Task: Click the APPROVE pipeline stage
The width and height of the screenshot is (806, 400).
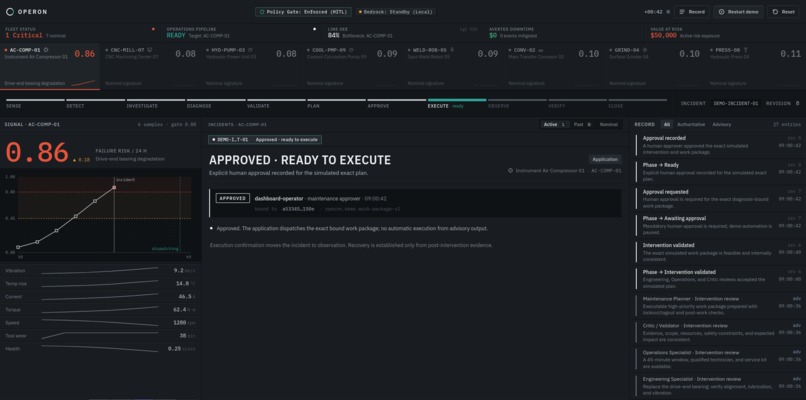Action: pyautogui.click(x=396, y=103)
